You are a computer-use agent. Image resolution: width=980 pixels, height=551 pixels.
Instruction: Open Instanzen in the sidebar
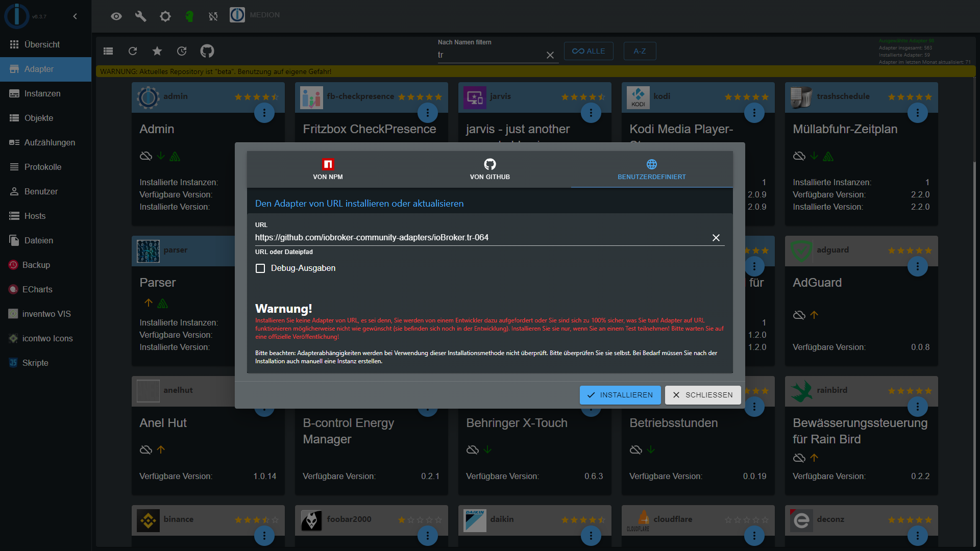pos(46,94)
